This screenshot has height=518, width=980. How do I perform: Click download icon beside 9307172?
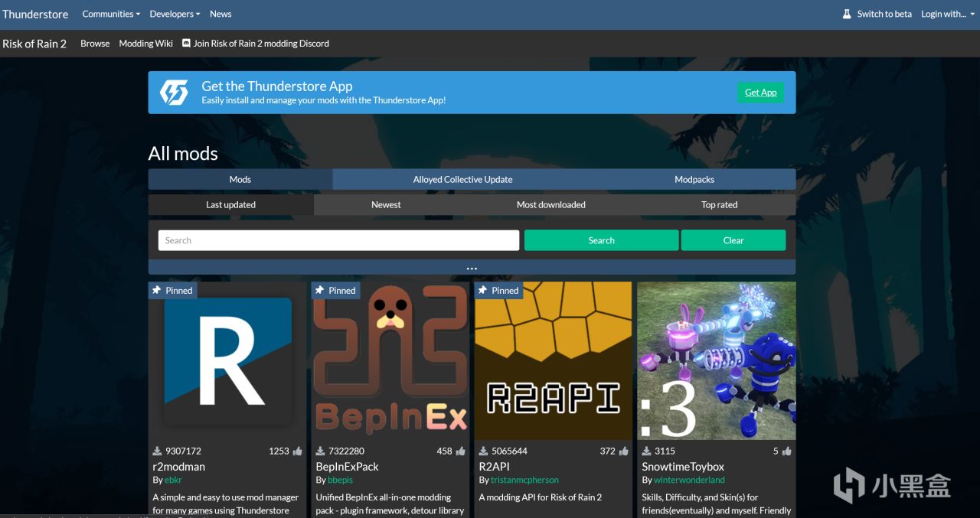coord(158,451)
